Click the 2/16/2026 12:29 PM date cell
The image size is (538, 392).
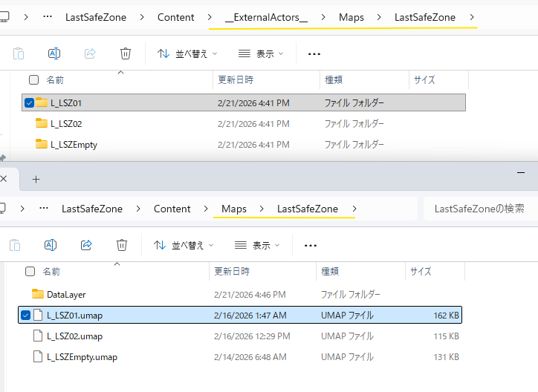252,336
